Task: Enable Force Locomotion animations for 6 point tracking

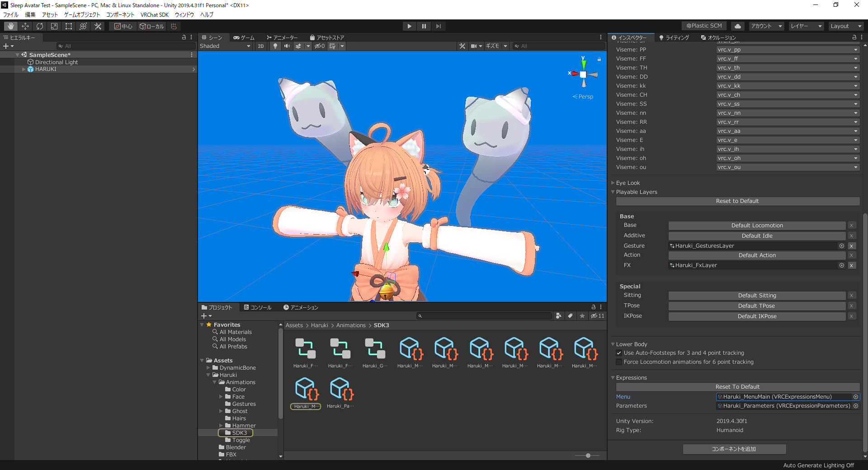Action: tap(618, 362)
